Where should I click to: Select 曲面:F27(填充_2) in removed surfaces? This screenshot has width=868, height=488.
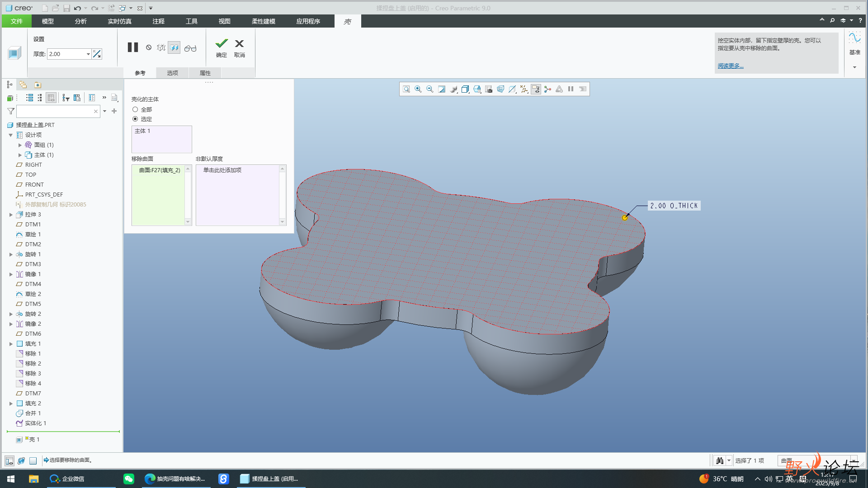pyautogui.click(x=160, y=170)
